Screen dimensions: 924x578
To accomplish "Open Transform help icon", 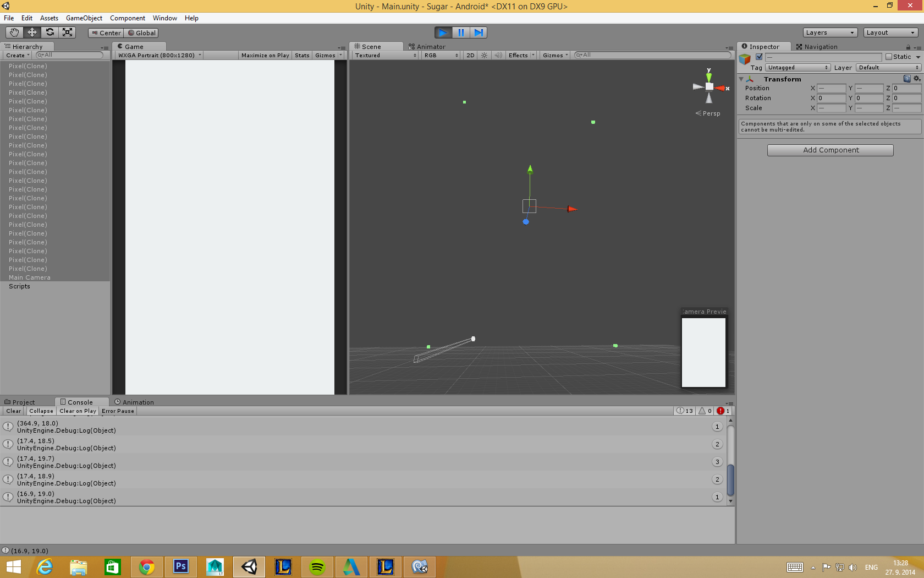I will (x=907, y=79).
